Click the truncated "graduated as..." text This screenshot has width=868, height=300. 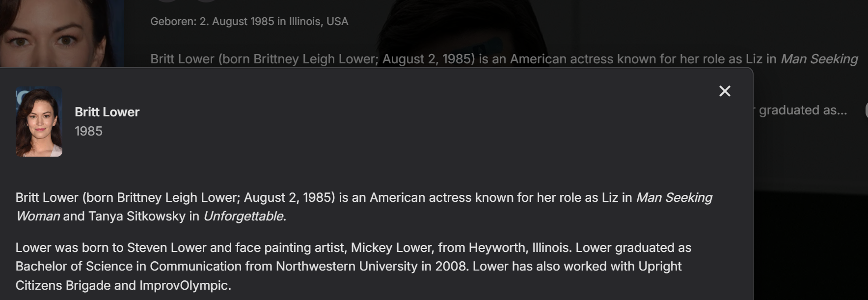803,110
